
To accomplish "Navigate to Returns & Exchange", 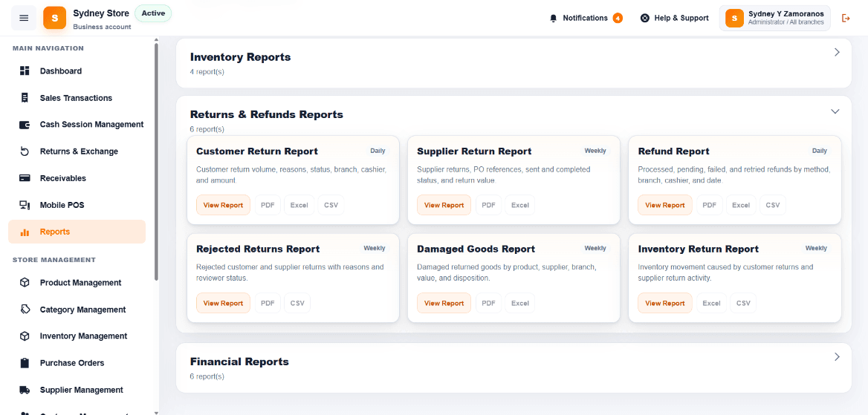I will (x=77, y=151).
